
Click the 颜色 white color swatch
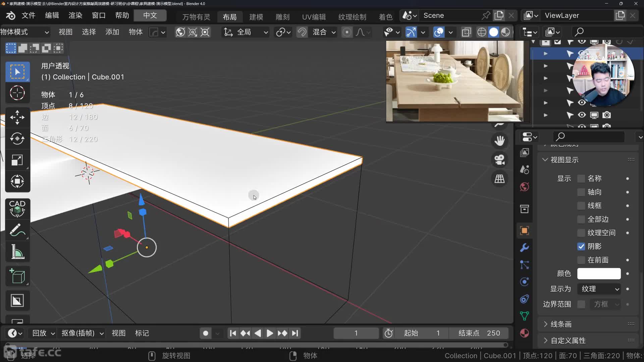(599, 274)
